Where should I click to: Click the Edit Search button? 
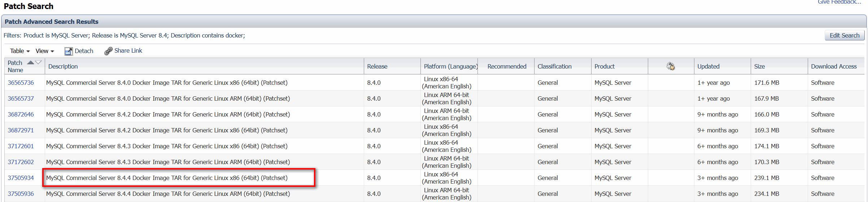pyautogui.click(x=845, y=35)
